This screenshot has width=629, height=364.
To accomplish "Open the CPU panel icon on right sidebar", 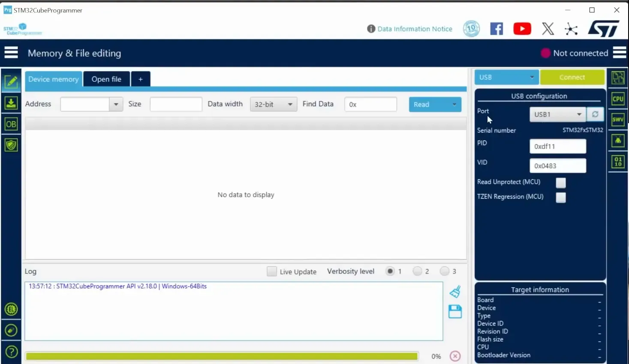I will click(618, 99).
